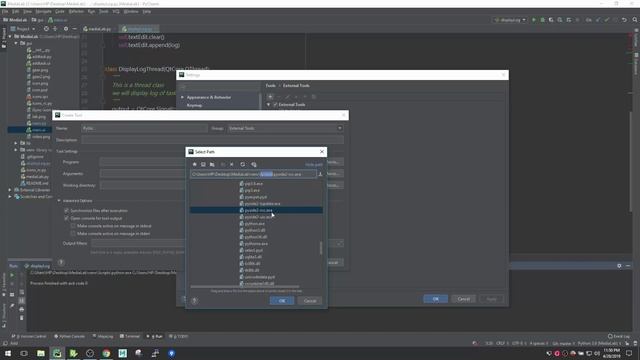The image size is (640, 360).
Task: Click the path text field in Select Path
Action: click(253, 174)
